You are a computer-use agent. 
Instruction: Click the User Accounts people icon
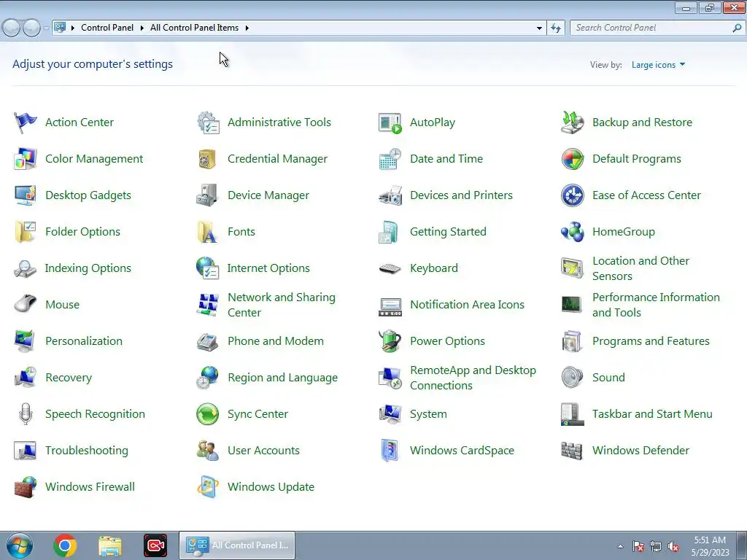(x=208, y=451)
